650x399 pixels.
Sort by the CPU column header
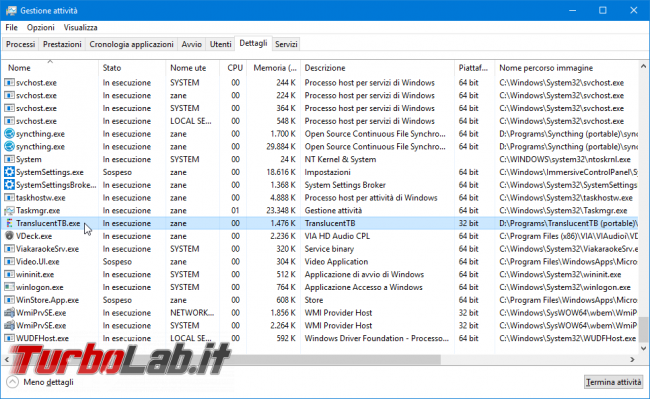pos(233,68)
